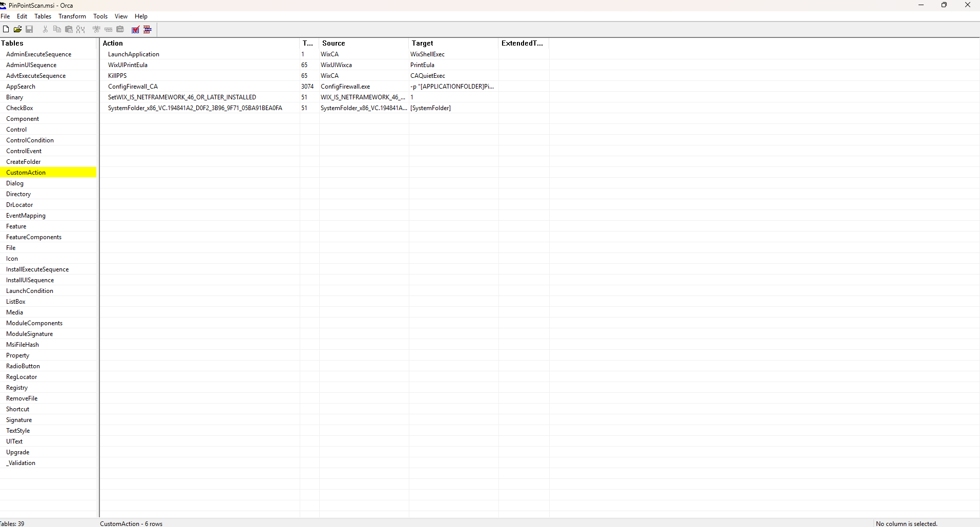The height and width of the screenshot is (527, 980).
Task: Click the Source column header
Action: tap(333, 43)
